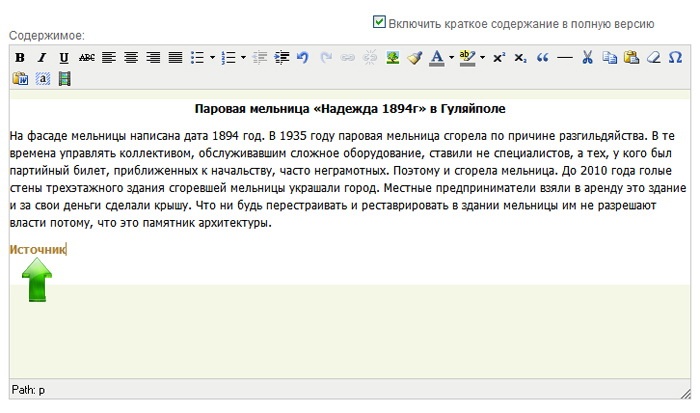
Task: Toggle underline formatting button
Action: coord(64,58)
